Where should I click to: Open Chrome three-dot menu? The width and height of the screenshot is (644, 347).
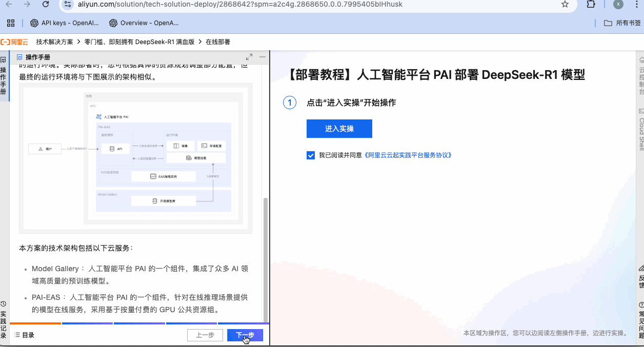pos(637,4)
